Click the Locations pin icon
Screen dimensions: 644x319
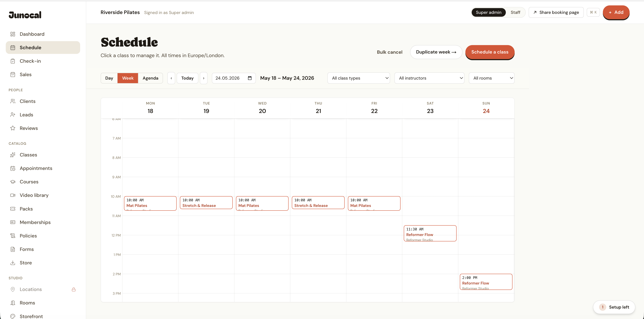[13, 289]
